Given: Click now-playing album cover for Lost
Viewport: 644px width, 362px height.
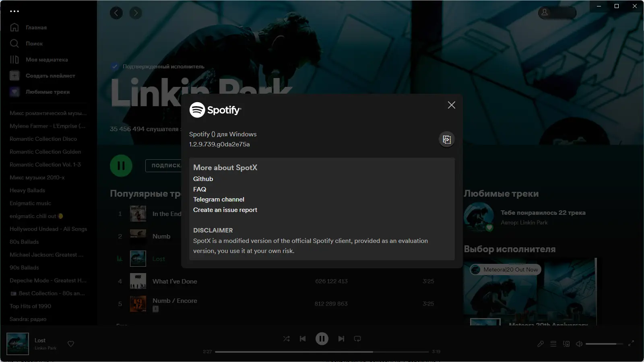Looking at the screenshot, I should (18, 344).
